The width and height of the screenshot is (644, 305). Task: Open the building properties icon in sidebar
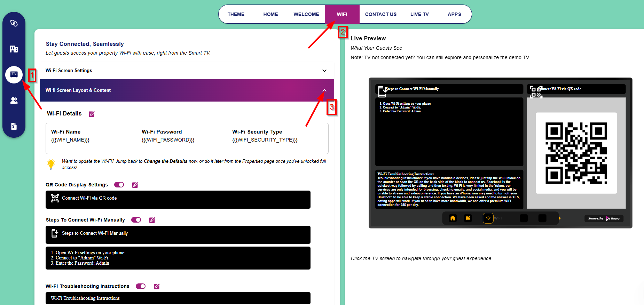point(14,49)
